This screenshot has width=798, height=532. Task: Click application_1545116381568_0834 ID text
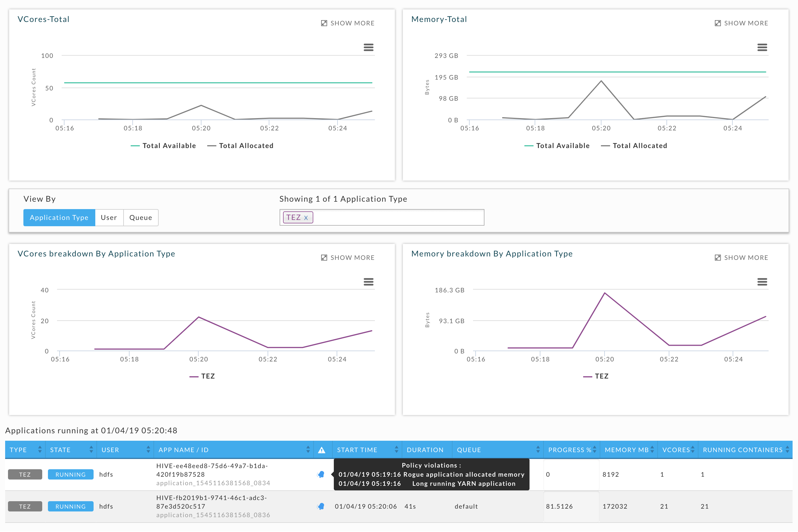coord(213,483)
